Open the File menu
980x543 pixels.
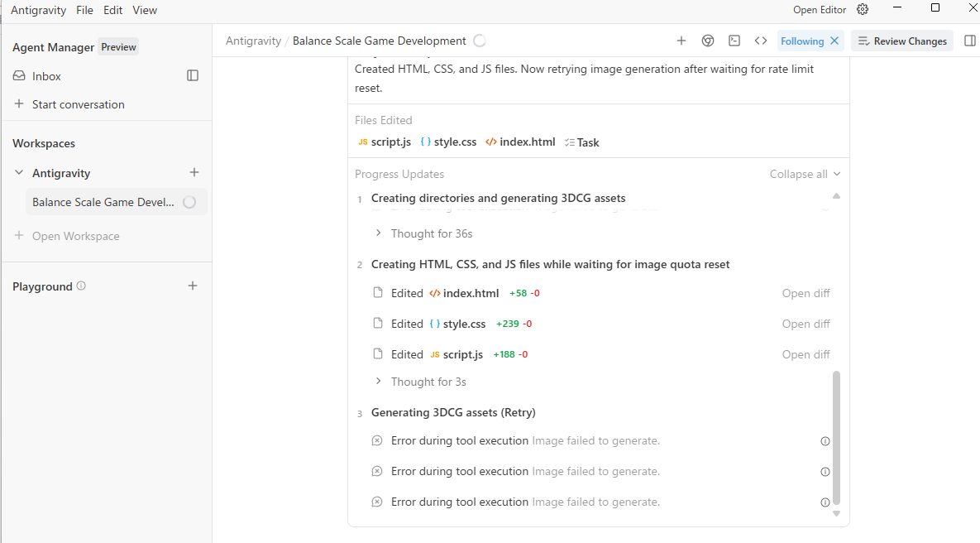[x=84, y=10]
